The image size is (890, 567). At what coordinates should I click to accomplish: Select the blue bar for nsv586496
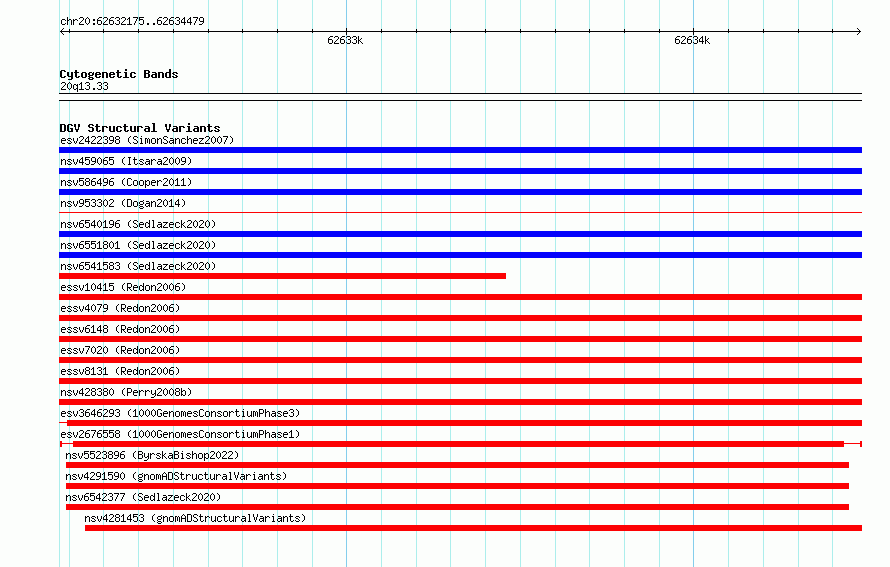coord(460,192)
